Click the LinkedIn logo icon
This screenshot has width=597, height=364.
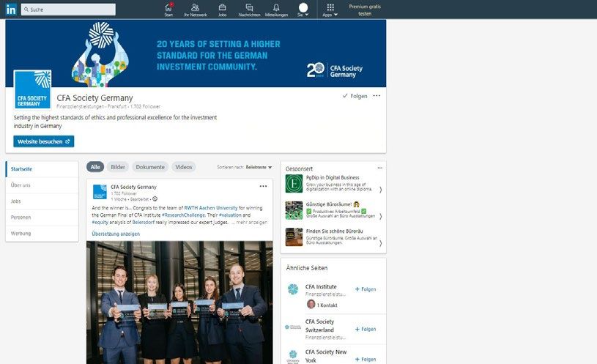(x=11, y=9)
